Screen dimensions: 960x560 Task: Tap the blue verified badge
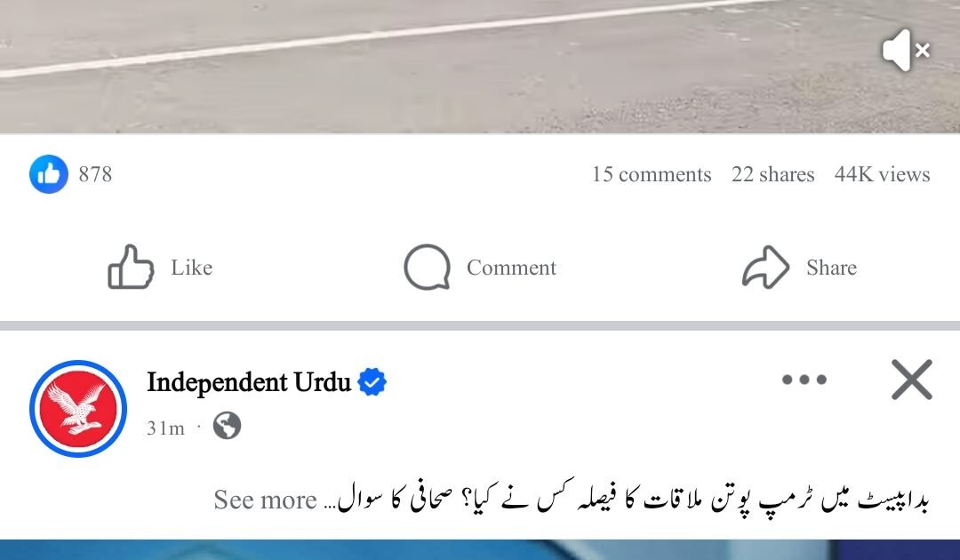click(x=372, y=382)
